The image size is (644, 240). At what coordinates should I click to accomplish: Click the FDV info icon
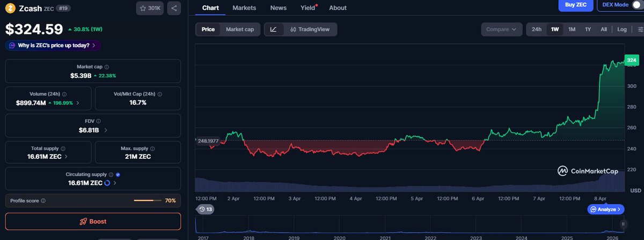pos(98,121)
